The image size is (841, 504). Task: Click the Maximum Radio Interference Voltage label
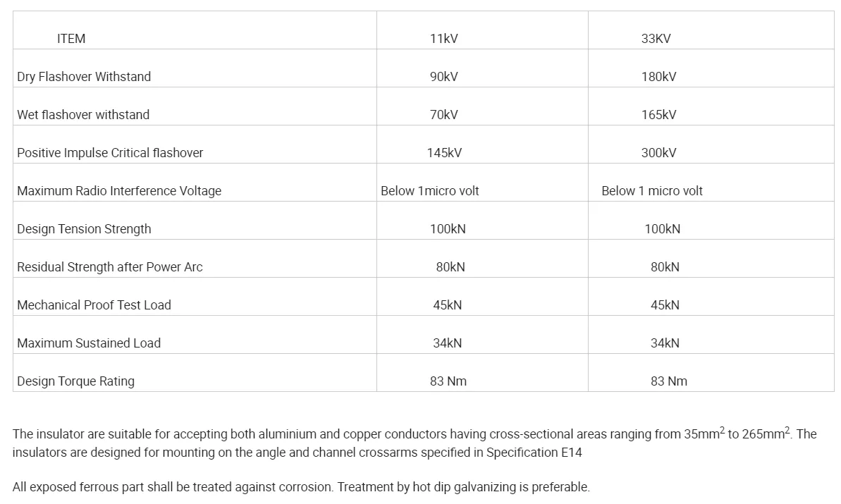pos(119,191)
